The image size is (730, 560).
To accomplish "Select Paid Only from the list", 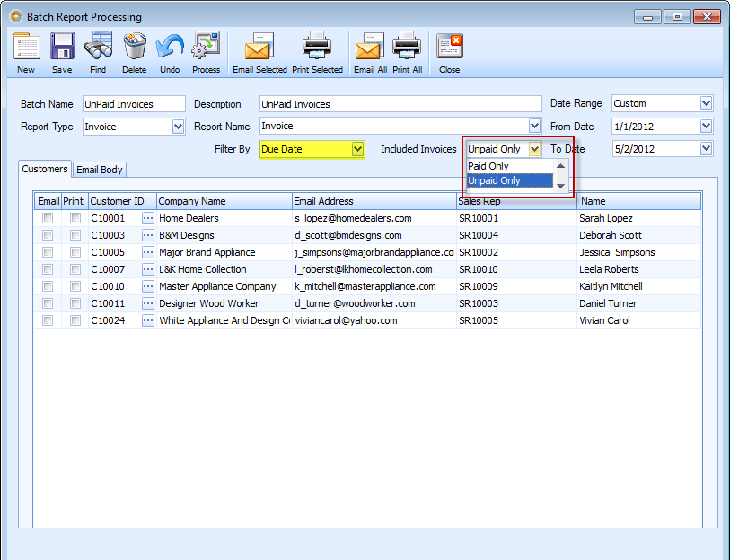I will pos(510,166).
